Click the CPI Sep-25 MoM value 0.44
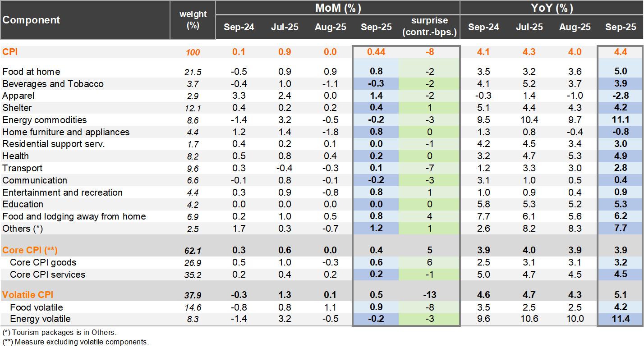The height and width of the screenshot is (348, 644). tap(376, 52)
